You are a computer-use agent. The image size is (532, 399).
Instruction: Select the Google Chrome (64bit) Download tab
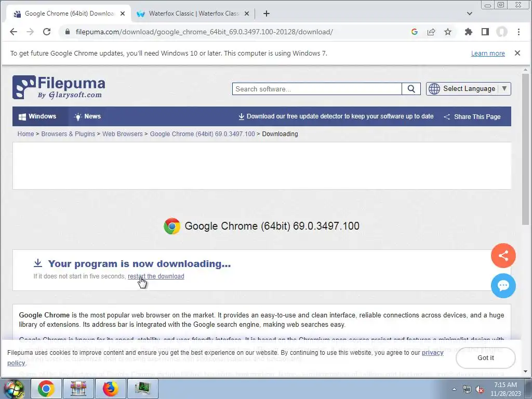69,14
